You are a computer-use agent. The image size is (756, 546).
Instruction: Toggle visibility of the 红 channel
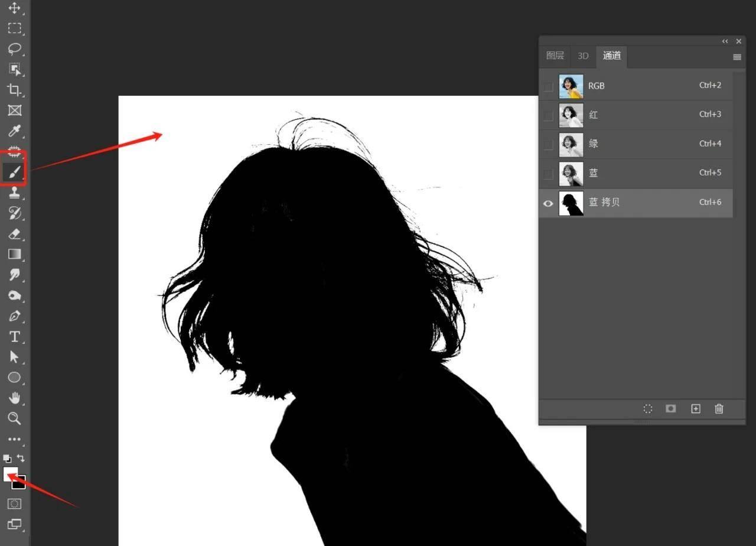[548, 115]
